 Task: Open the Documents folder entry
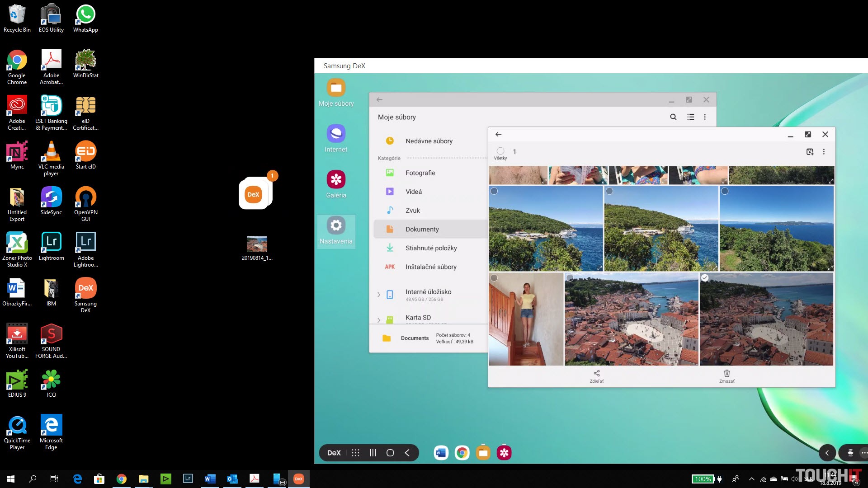[x=414, y=338]
